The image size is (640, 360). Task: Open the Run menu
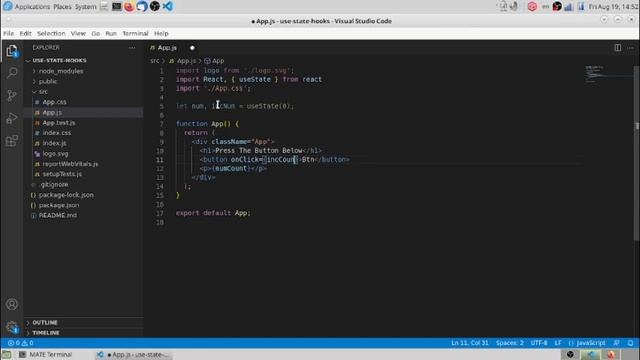coord(111,33)
